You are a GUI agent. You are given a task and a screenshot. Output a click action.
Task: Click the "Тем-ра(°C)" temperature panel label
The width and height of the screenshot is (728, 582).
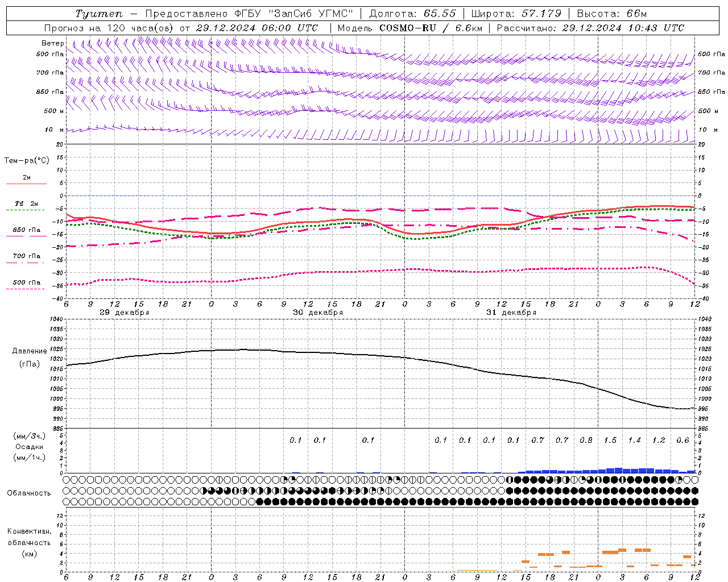coord(27,161)
